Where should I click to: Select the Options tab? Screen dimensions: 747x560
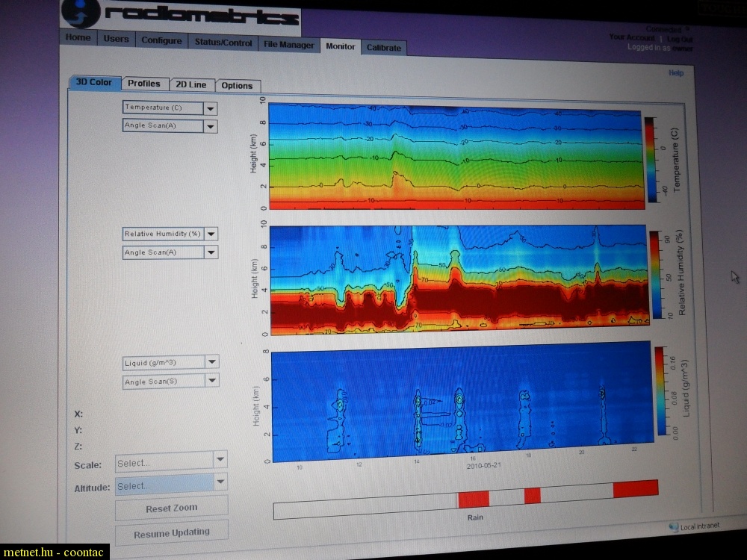(x=237, y=86)
